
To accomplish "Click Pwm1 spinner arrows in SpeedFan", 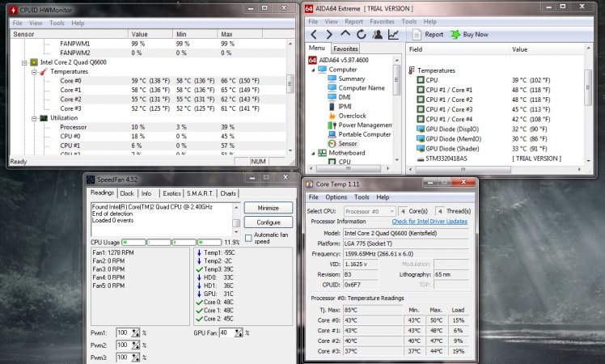I will click(x=135, y=332).
